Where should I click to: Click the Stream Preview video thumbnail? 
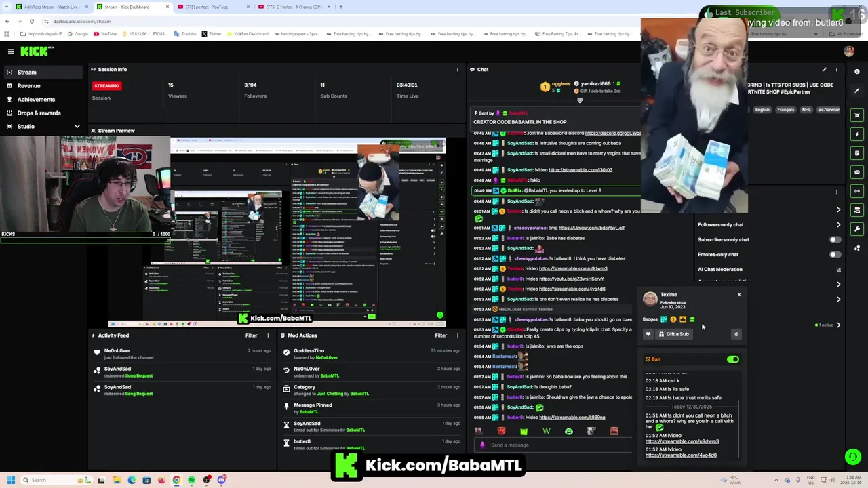277,232
